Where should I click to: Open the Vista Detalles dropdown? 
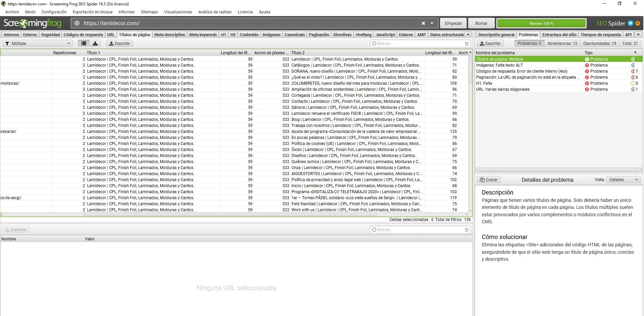(x=623, y=180)
